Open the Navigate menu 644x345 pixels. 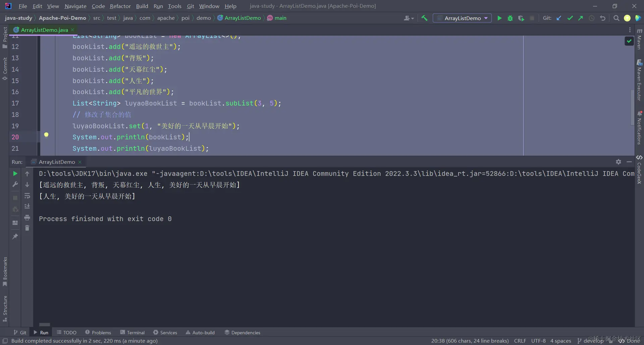(x=75, y=6)
